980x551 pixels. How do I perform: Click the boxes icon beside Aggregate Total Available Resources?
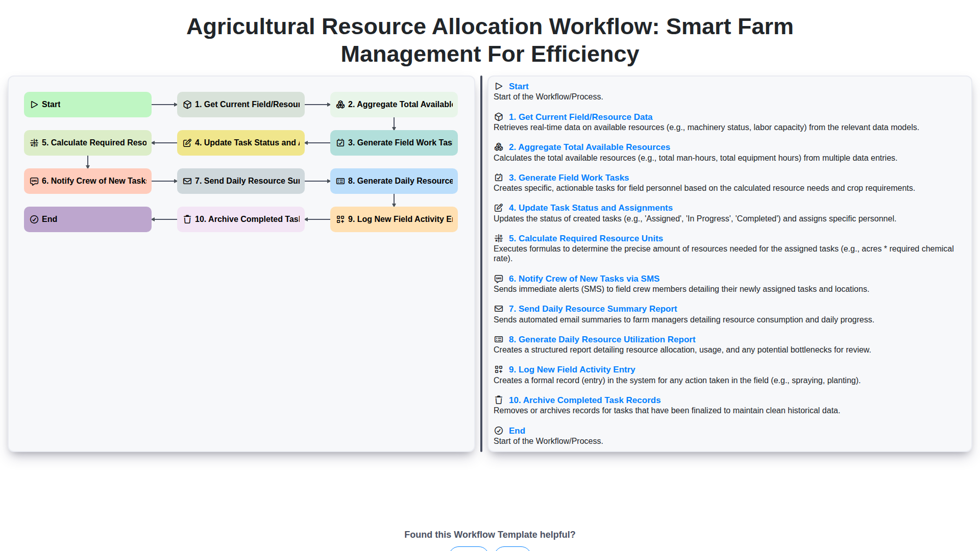[499, 147]
